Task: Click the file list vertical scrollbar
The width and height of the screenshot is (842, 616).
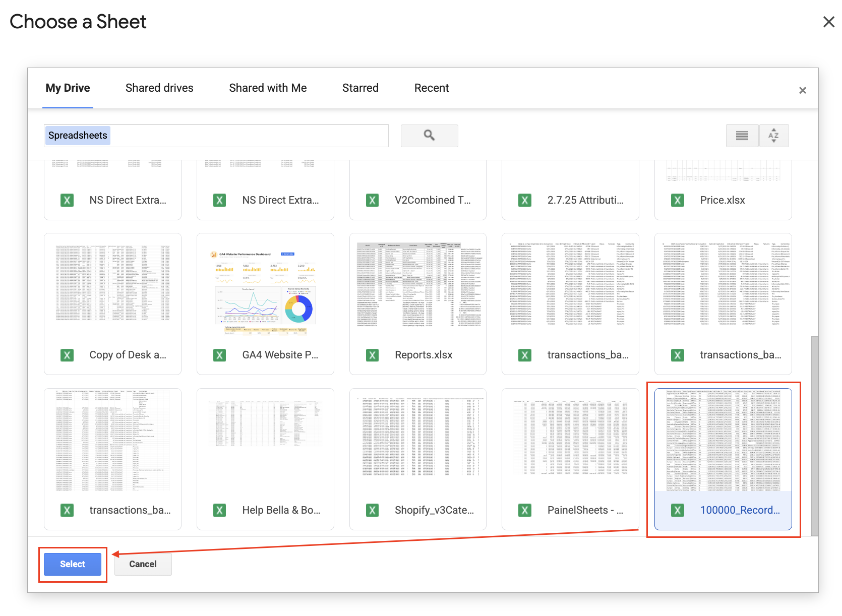Action: tap(814, 434)
